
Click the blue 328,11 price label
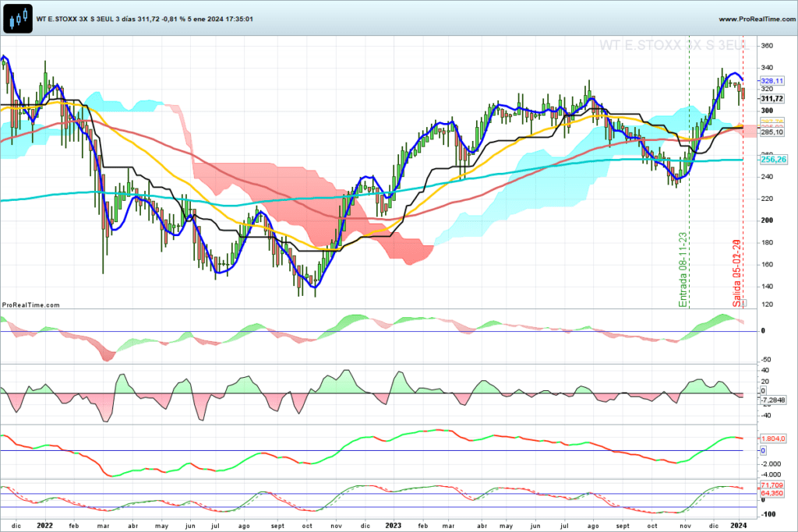772,81
